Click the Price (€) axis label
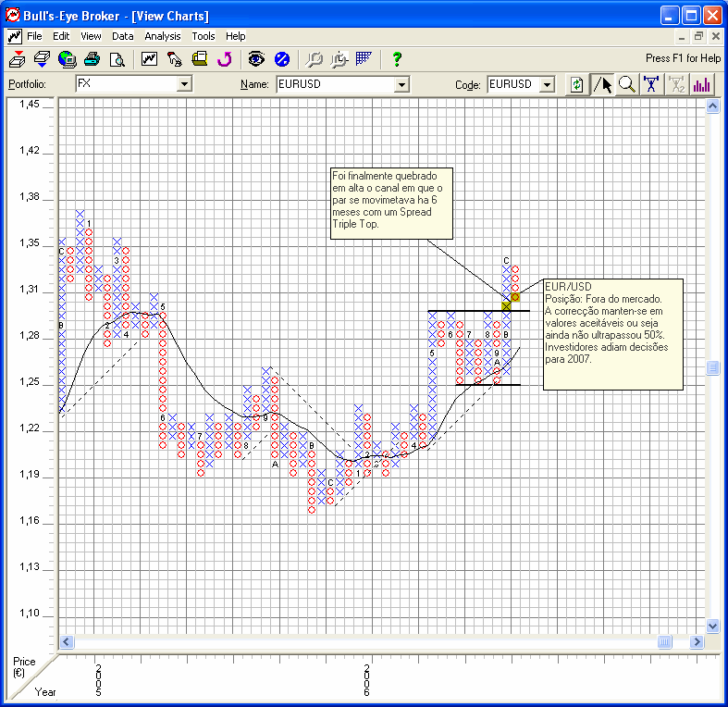Image resolution: width=728 pixels, height=707 pixels. (x=24, y=667)
